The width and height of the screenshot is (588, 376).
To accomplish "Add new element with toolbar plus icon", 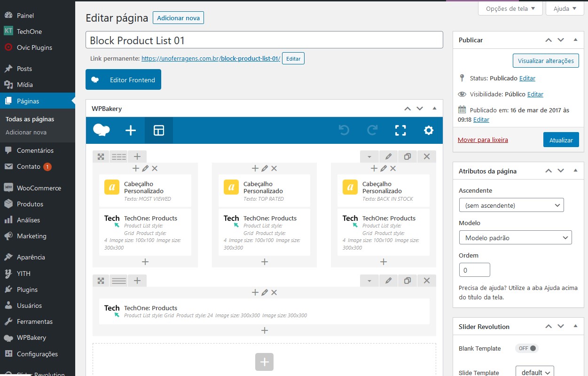I will 130,130.
